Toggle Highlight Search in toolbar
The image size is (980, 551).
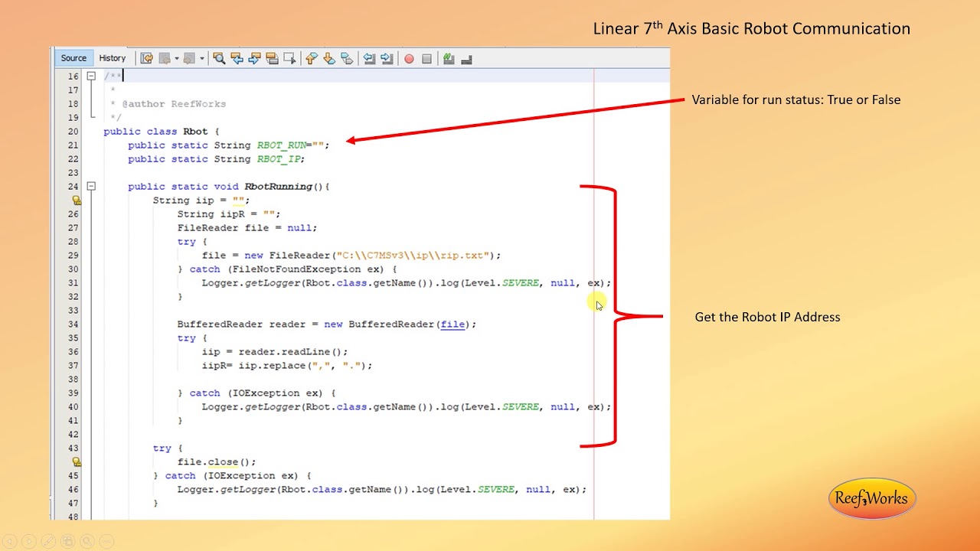(272, 58)
